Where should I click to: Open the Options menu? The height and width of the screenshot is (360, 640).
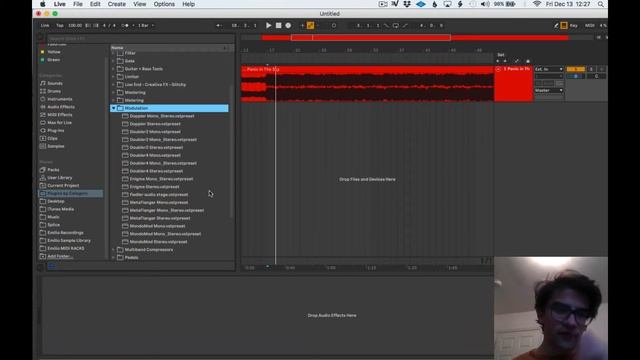click(x=164, y=4)
